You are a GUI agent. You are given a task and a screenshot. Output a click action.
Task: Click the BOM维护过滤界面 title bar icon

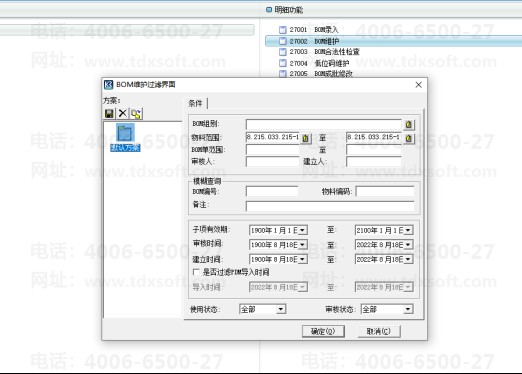108,85
